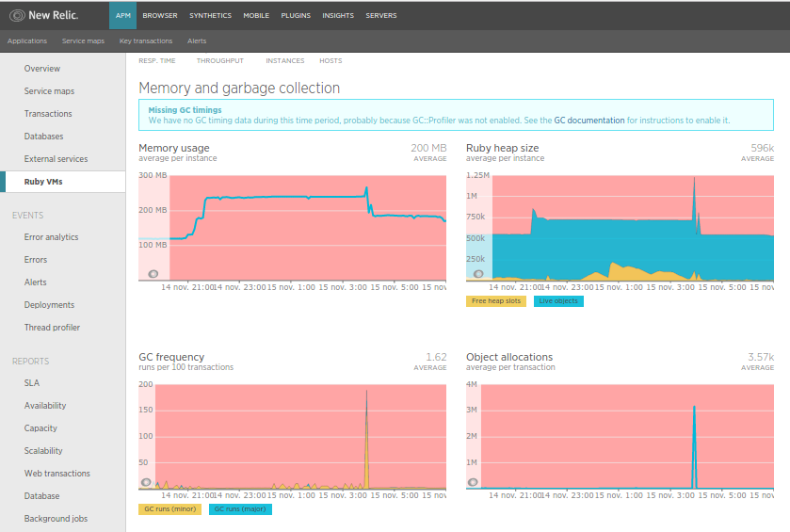This screenshot has height=532, width=790.
Task: Follow the GC documentation link
Action: pyautogui.click(x=588, y=121)
